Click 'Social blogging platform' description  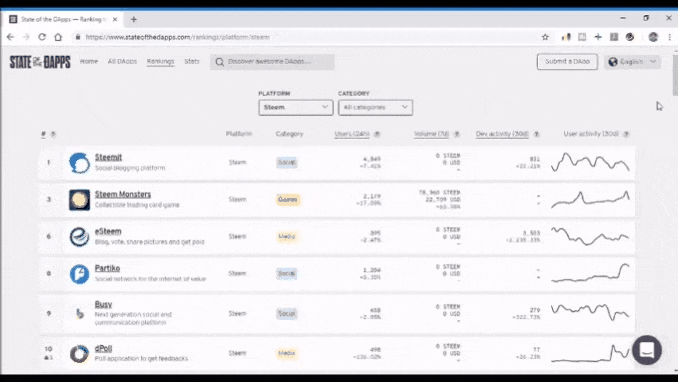tap(130, 168)
